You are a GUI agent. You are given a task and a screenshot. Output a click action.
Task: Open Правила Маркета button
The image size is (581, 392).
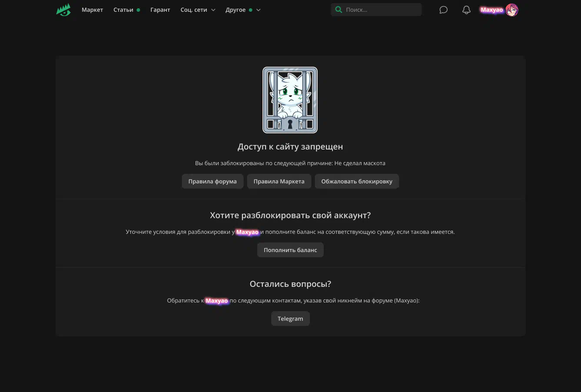[x=279, y=181]
